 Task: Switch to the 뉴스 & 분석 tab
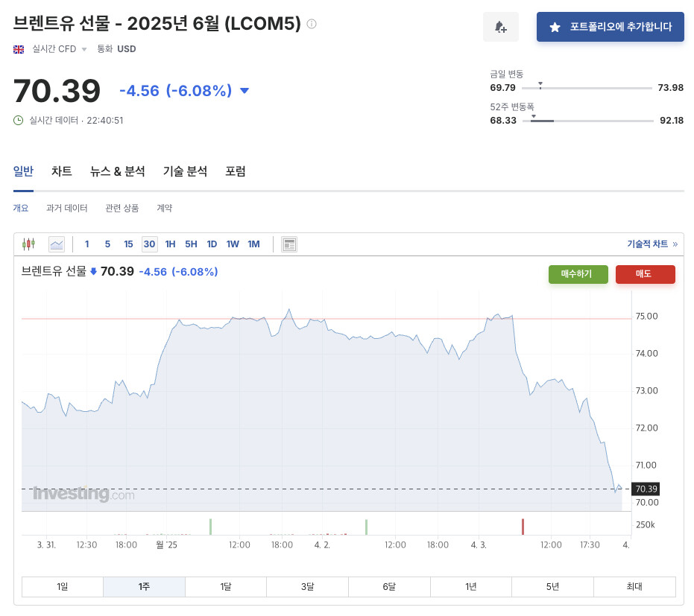coord(118,171)
